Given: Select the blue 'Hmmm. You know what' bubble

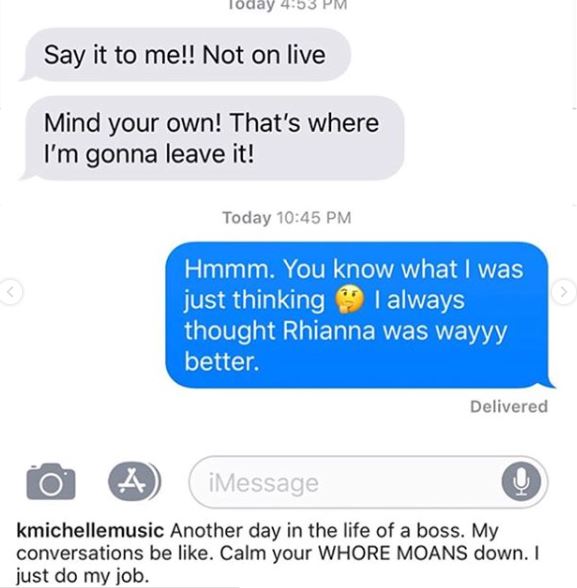Looking at the screenshot, I should click(360, 315).
